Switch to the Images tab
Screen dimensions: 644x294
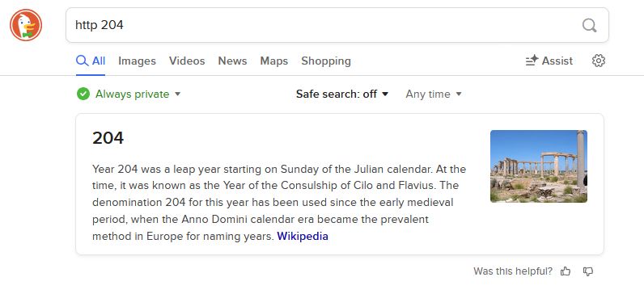pyautogui.click(x=138, y=61)
